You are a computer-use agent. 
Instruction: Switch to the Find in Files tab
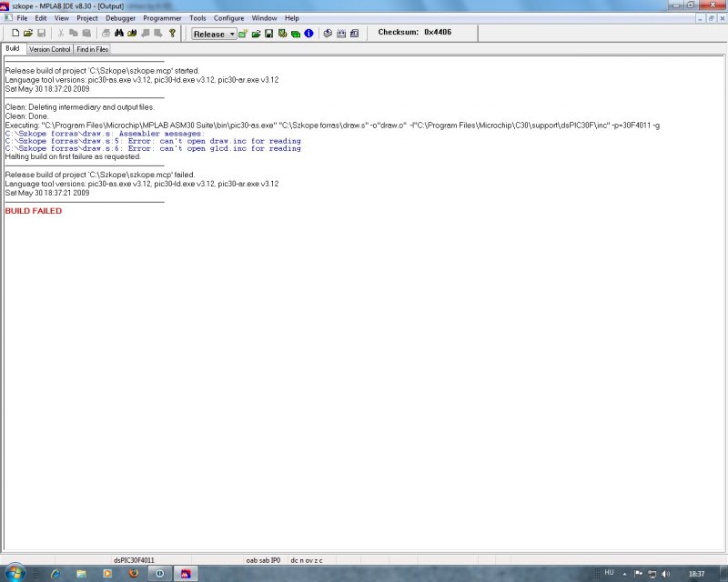(x=93, y=49)
